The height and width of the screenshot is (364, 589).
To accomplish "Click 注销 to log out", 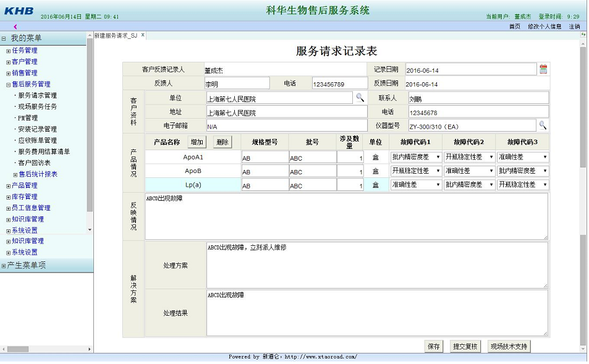I will [574, 27].
